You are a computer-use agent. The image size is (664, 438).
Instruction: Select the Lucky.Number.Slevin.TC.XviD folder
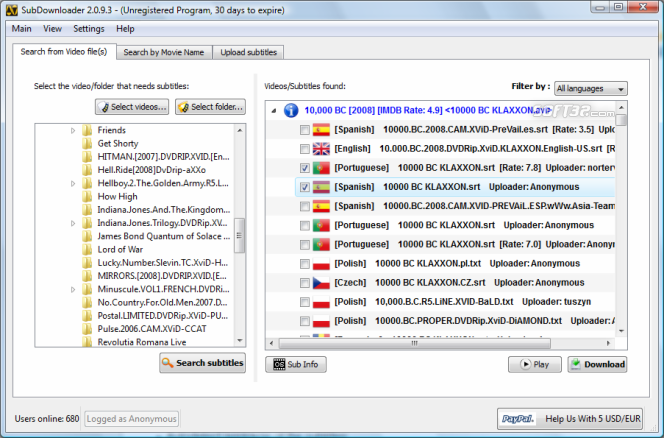pyautogui.click(x=163, y=263)
